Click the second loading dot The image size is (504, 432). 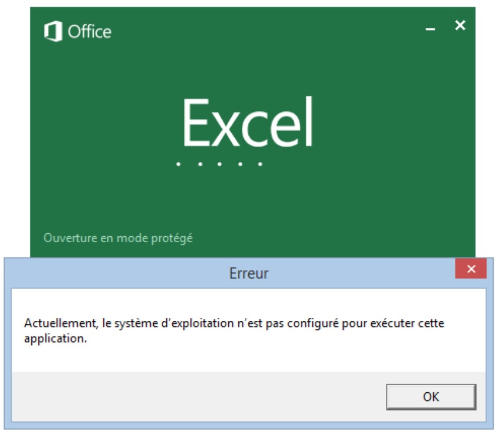[199, 163]
